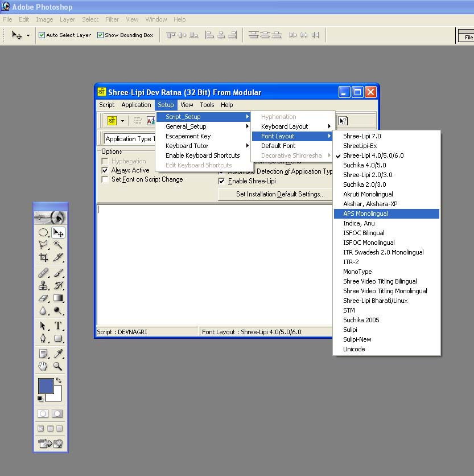Select the Gradient tool

58,298
